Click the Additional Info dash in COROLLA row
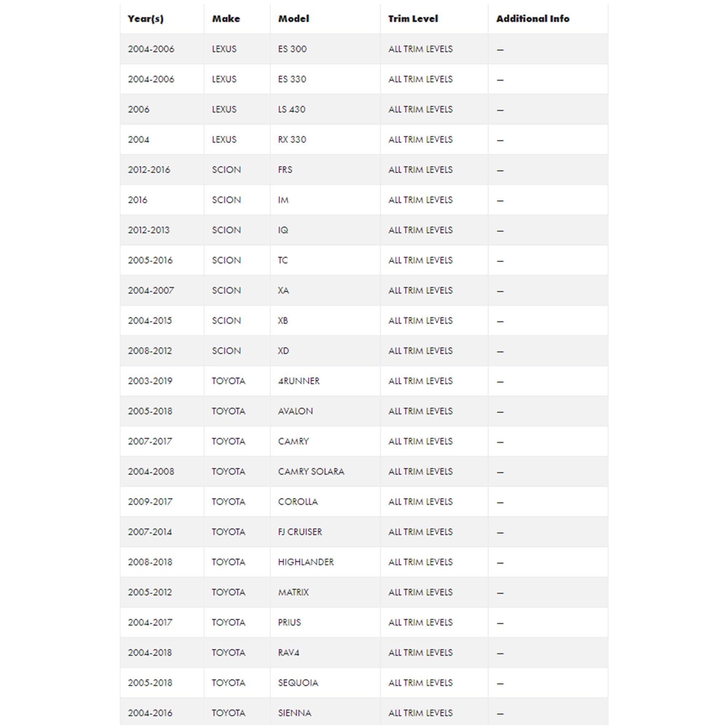Screen dimensions: 728x728 [500, 502]
